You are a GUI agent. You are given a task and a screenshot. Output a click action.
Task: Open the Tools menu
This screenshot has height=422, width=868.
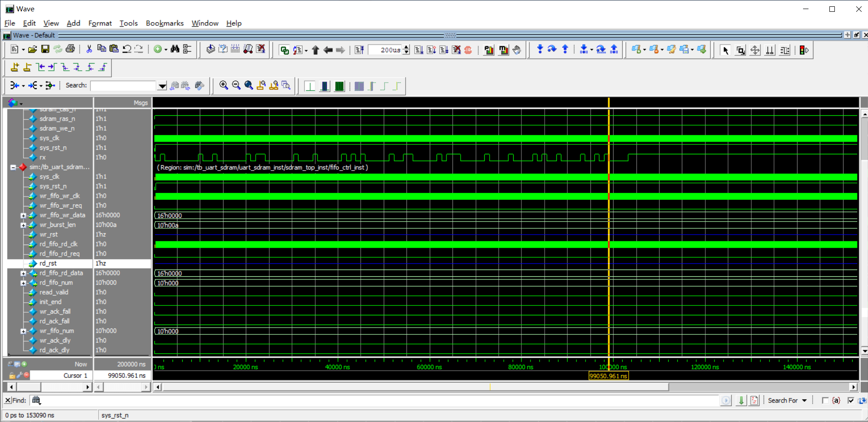129,23
